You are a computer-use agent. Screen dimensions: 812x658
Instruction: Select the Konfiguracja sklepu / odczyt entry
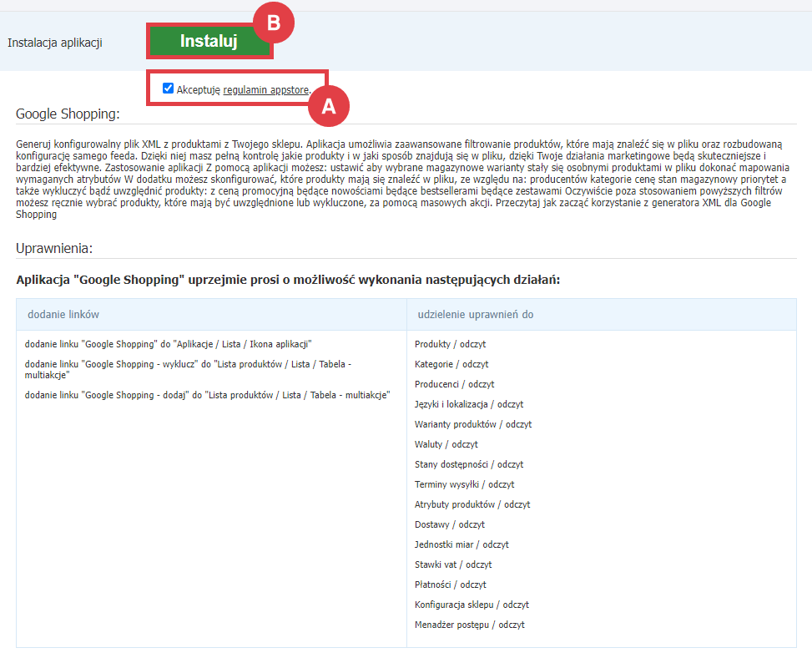click(472, 605)
